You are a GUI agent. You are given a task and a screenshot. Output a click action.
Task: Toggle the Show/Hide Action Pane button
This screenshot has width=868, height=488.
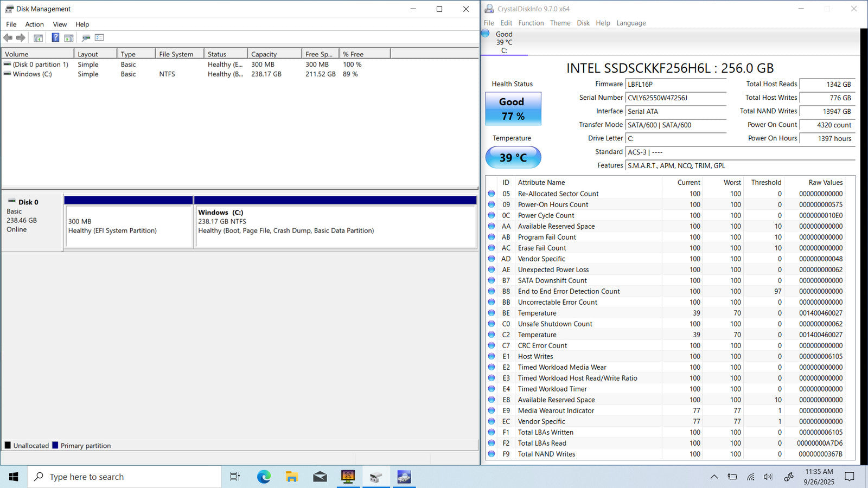point(69,38)
